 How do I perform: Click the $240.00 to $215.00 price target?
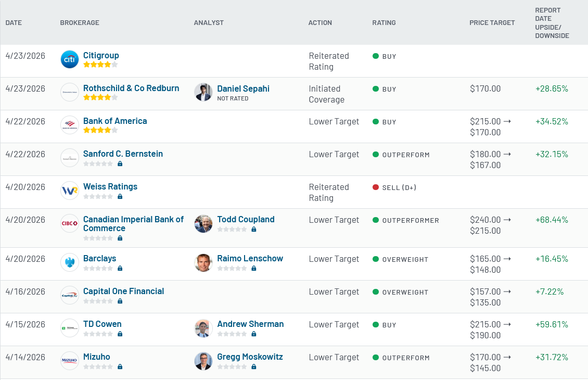coord(491,225)
